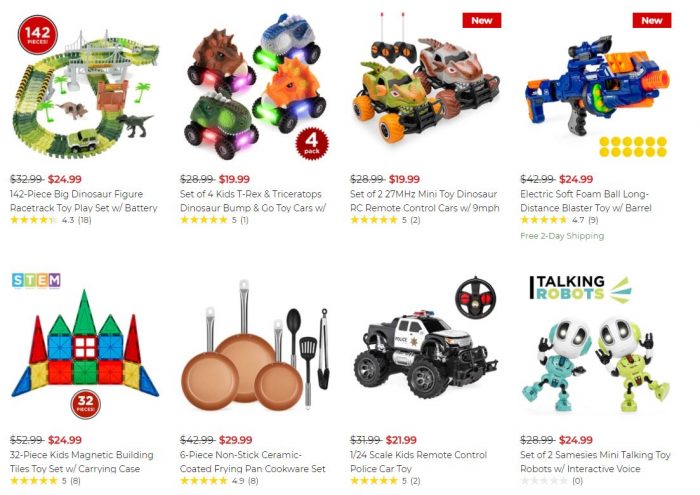Open 6-Piece Non-Stick Ceramic-Coated Frying Pan link
The height and width of the screenshot is (495, 700).
[253, 462]
